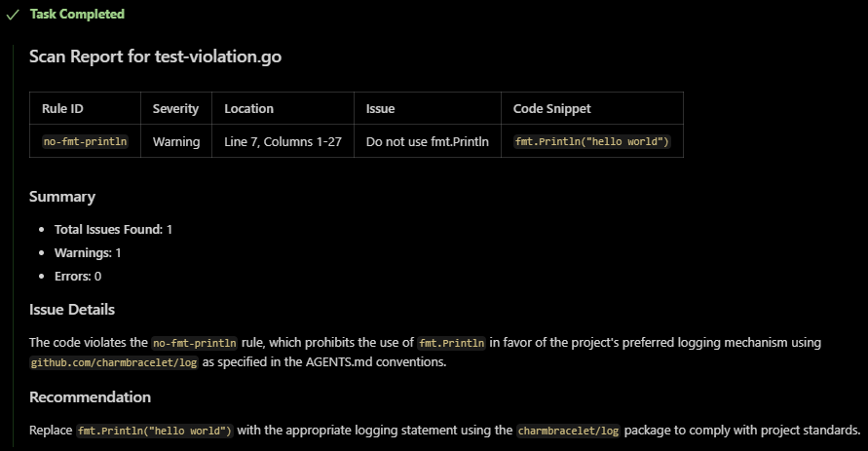The image size is (868, 451).
Task: Click the 'AGENTS.md conventions' text
Action: click(376, 362)
